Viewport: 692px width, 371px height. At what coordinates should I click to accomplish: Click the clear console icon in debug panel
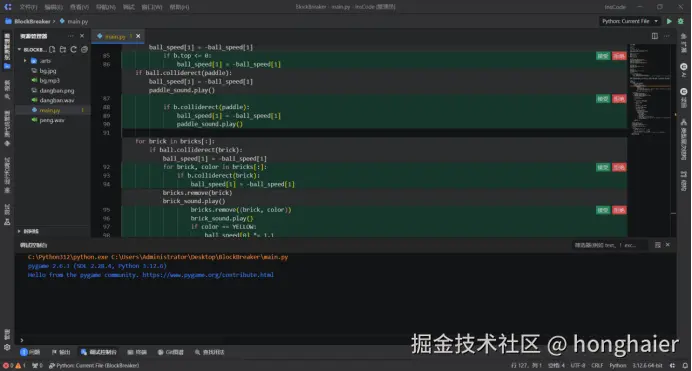pyautogui.click(x=658, y=245)
